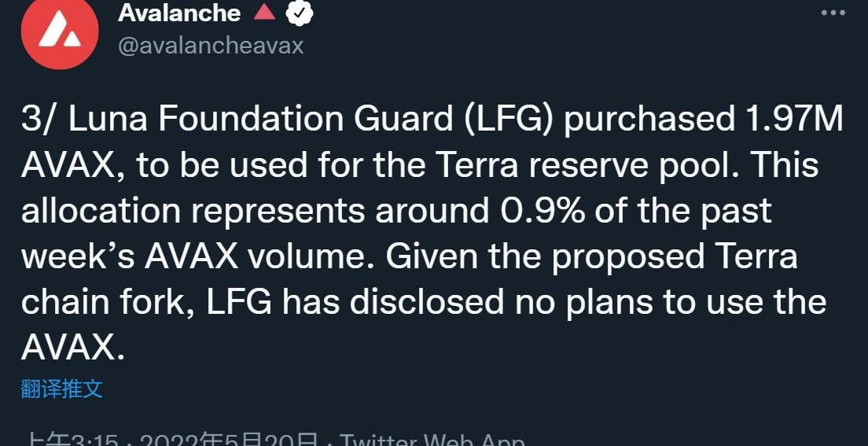Click the "(LFG)" abbreviation in the first line

click(x=510, y=120)
